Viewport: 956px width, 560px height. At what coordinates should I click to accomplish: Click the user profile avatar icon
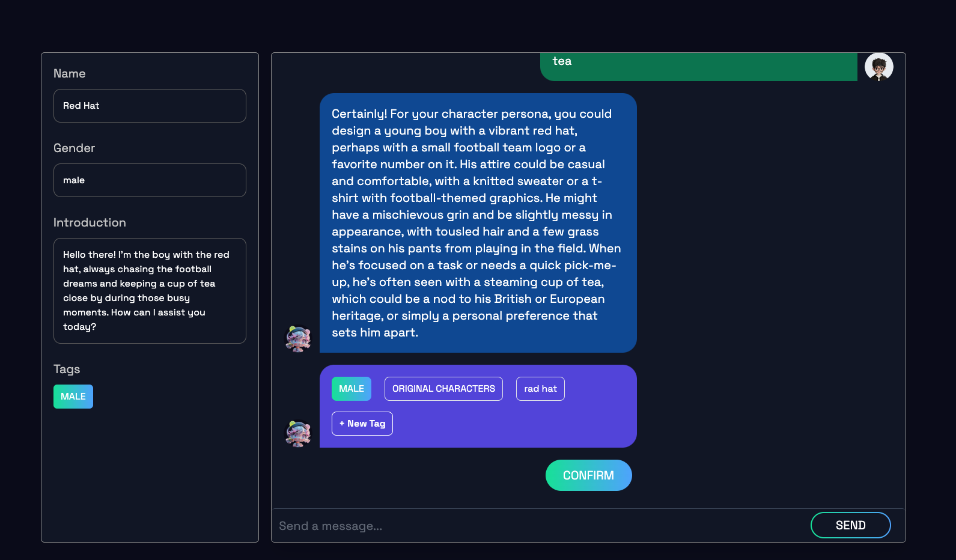(878, 67)
